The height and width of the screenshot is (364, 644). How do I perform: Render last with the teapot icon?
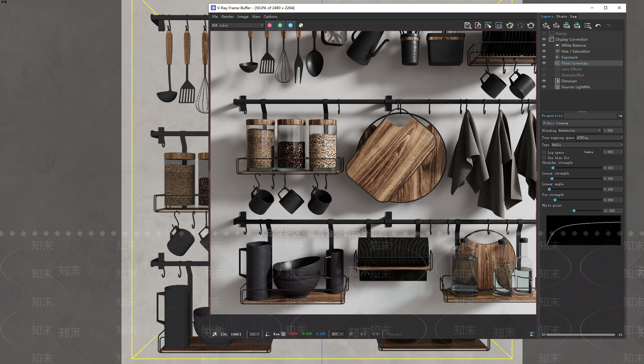(531, 25)
